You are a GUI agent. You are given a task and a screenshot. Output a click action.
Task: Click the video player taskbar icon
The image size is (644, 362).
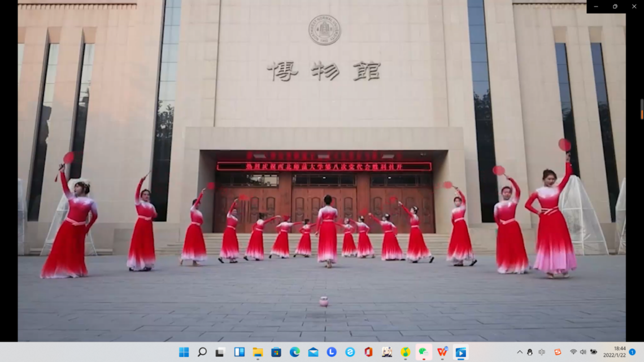point(460,352)
